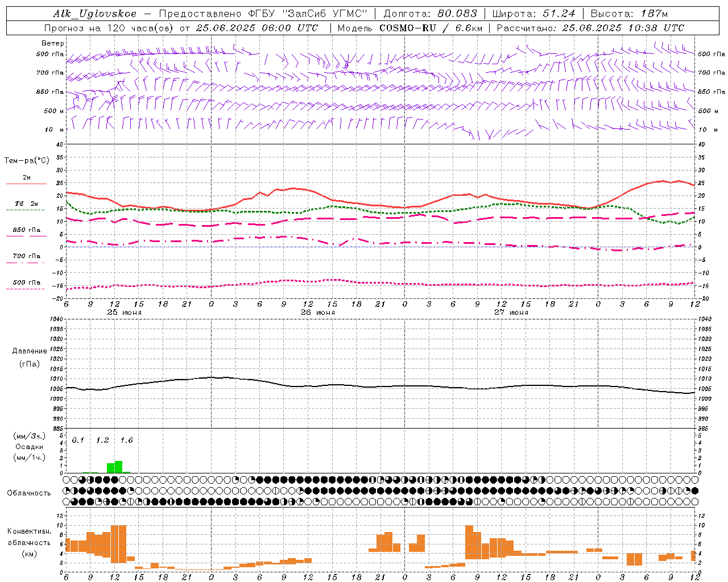The width and height of the screenshot is (728, 582).
Task: Click the 26 июня date label
Action: (318, 312)
